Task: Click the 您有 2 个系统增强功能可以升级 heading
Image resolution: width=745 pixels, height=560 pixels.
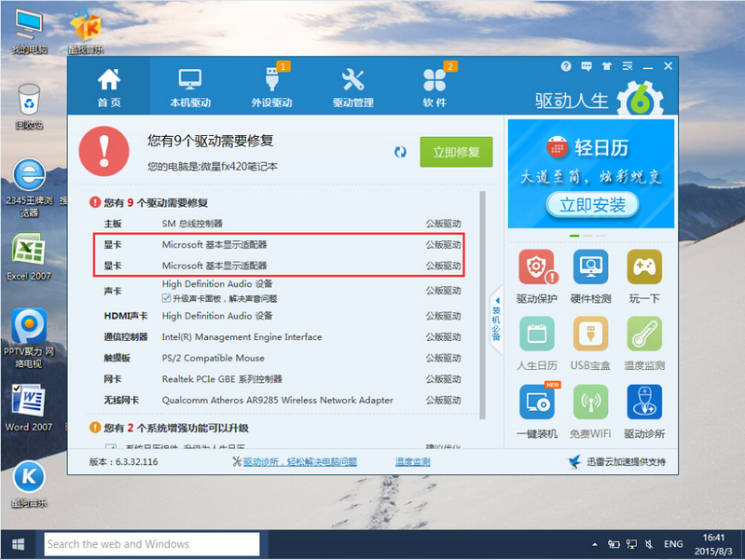Action: tap(176, 428)
